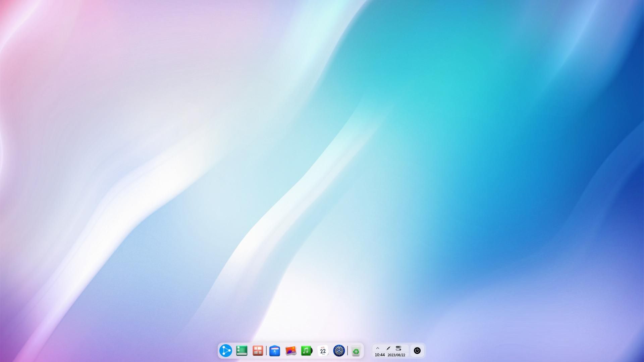The image size is (644, 362).
Task: Open Multitasking View with the red tiles icon
Action: (258, 351)
